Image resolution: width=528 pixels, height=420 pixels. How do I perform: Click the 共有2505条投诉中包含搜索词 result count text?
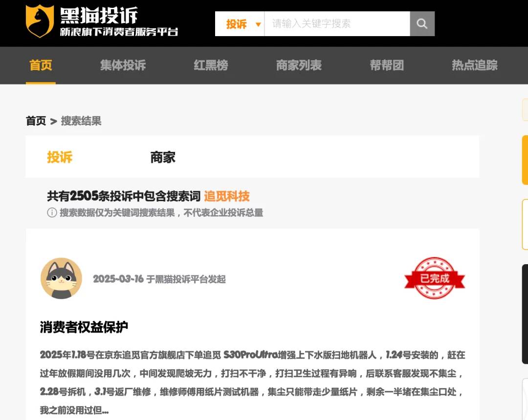pyautogui.click(x=124, y=196)
